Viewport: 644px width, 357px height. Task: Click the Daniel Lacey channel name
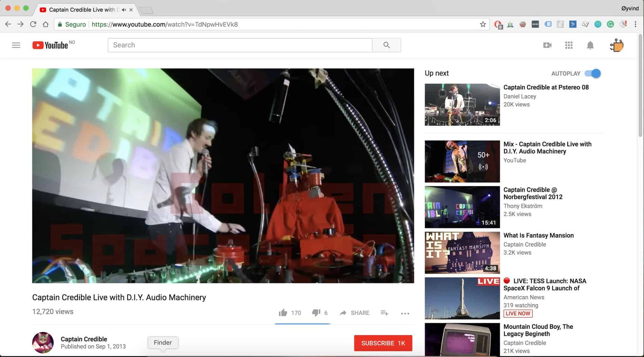(x=520, y=96)
